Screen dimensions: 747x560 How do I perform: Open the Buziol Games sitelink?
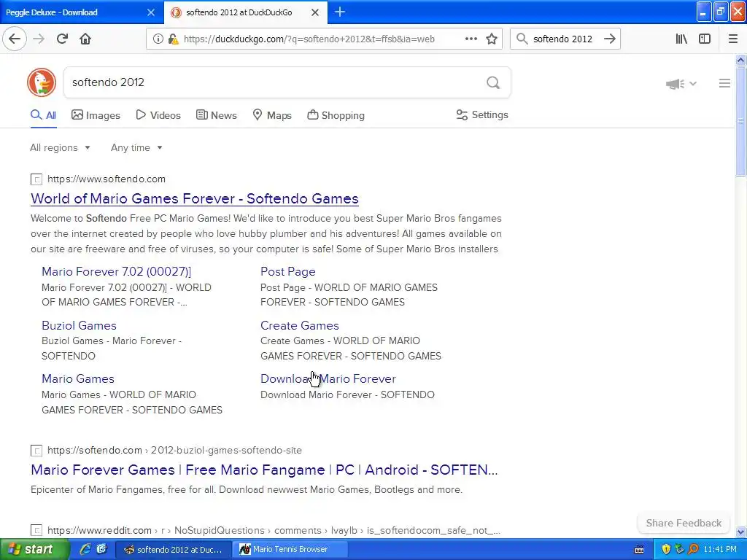pyautogui.click(x=79, y=325)
